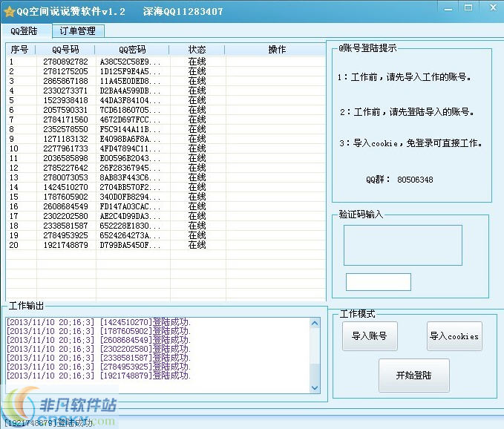Viewport: 504px width, 429px height.
Task: Click the captcha image display area
Action: [x=402, y=245]
